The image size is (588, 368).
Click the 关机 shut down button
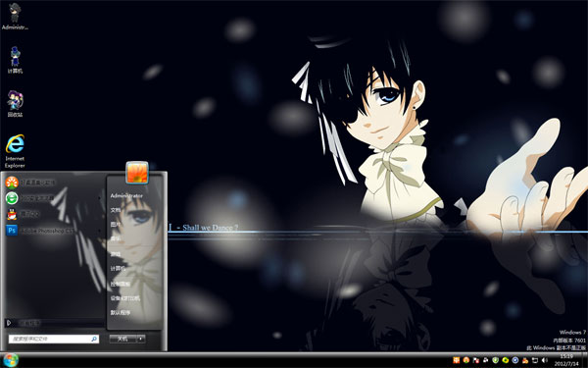click(x=122, y=339)
